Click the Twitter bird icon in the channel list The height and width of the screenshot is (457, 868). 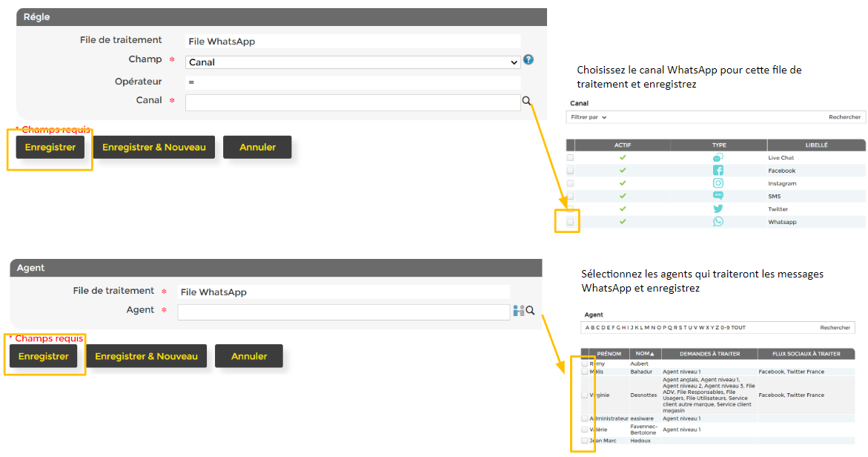[718, 209]
